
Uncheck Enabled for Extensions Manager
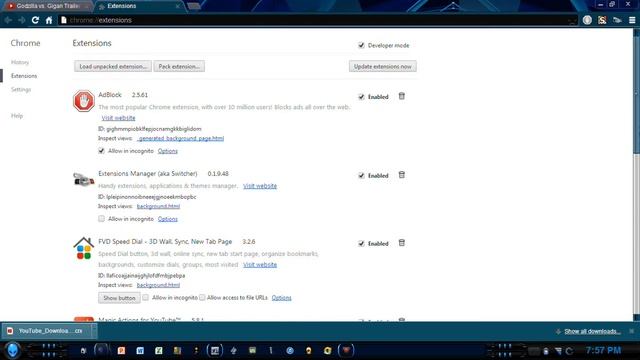coord(361,176)
